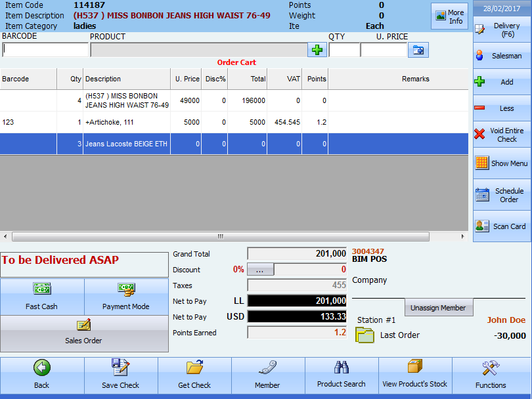Click the Remarks column header

[x=398, y=79]
